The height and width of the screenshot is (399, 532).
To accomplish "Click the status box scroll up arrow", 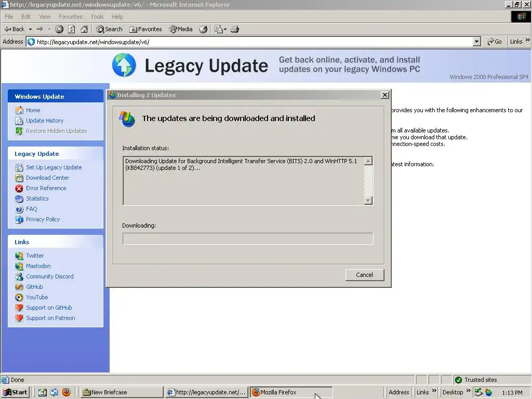I will click(368, 161).
